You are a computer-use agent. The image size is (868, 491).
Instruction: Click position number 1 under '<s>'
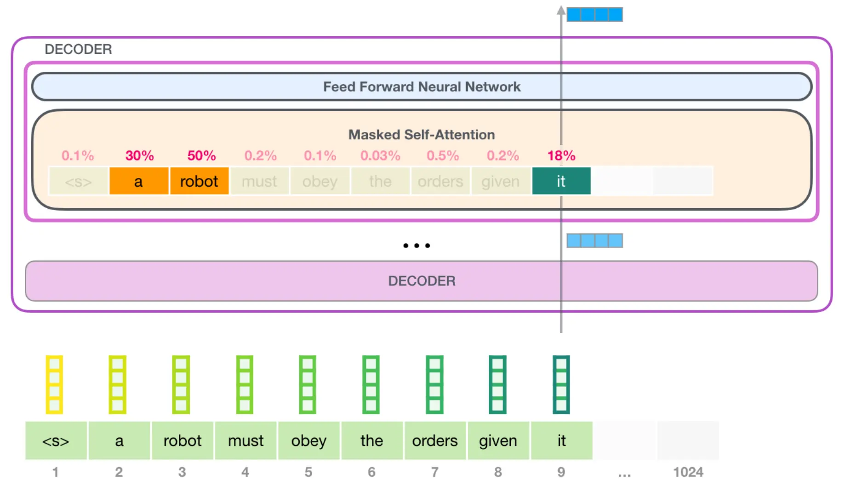pos(56,472)
